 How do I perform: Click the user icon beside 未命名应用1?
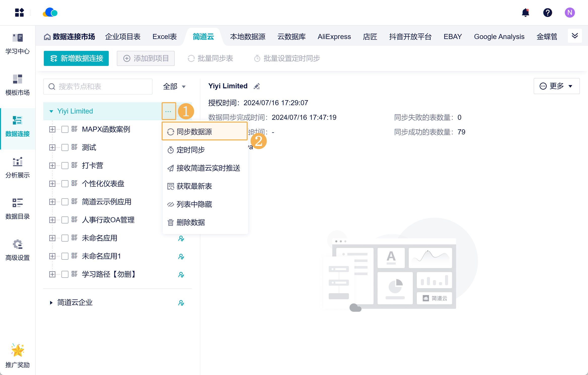coord(181,256)
